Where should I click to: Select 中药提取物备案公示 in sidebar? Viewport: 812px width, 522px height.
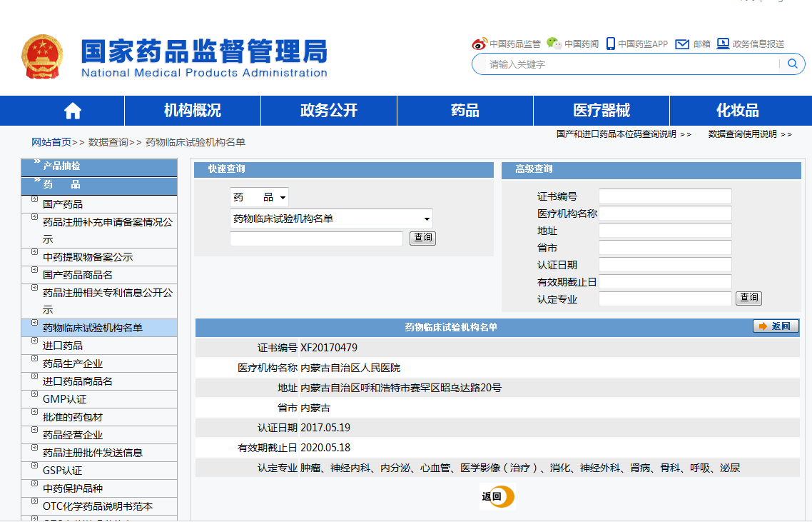pos(88,257)
